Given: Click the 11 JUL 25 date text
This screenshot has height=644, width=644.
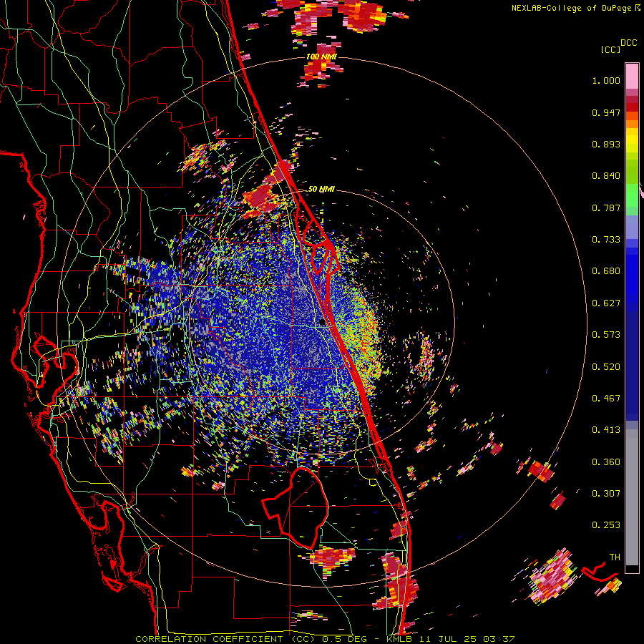Looking at the screenshot, I should tap(448, 639).
